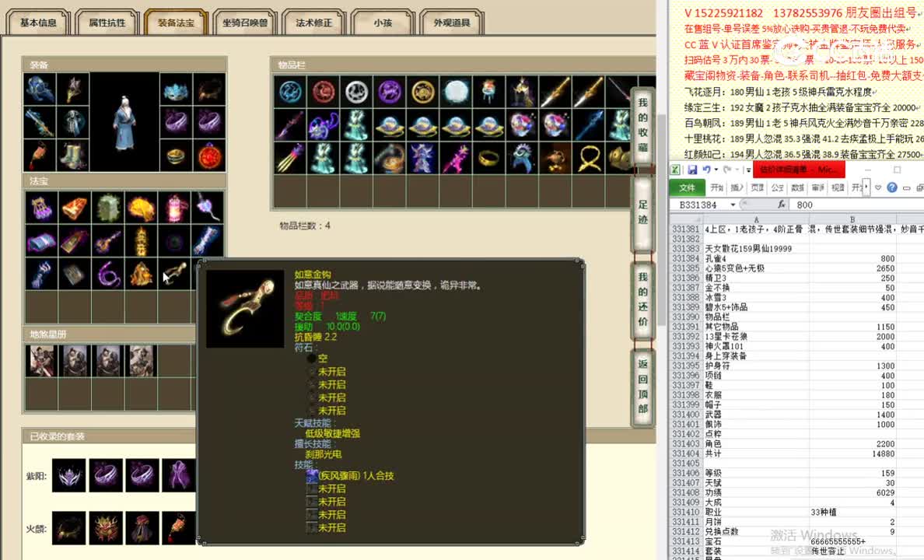
Task: Click the 疾风骤雨 skill icon in tooltip
Action: point(310,477)
